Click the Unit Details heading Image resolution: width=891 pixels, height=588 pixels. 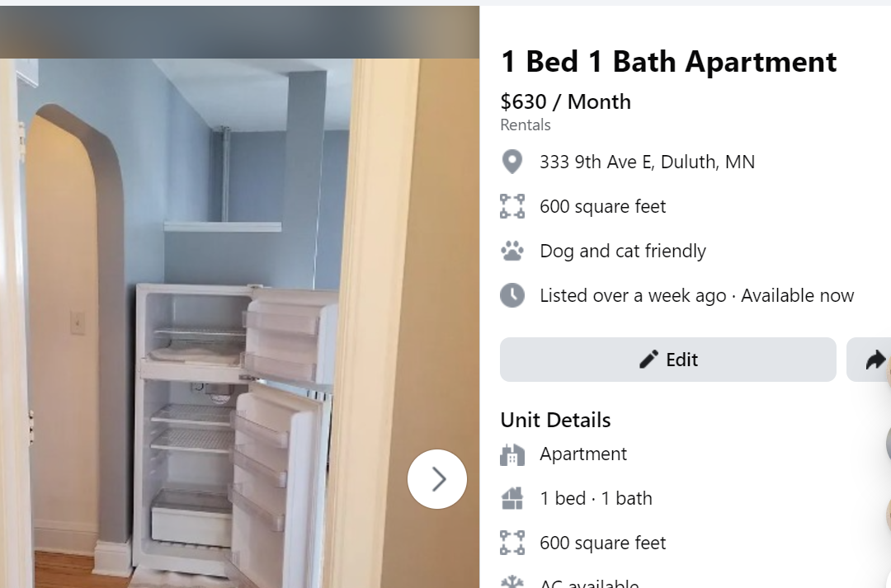click(x=555, y=420)
